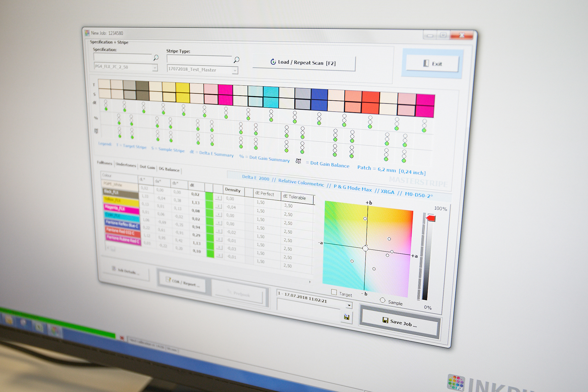Select the Pantone Rubine Red C row

[123, 239]
